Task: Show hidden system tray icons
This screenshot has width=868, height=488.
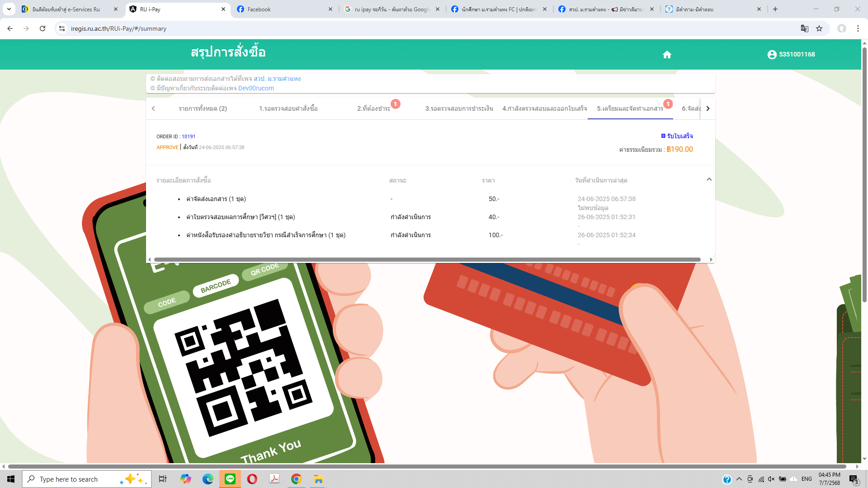Action: (739, 479)
